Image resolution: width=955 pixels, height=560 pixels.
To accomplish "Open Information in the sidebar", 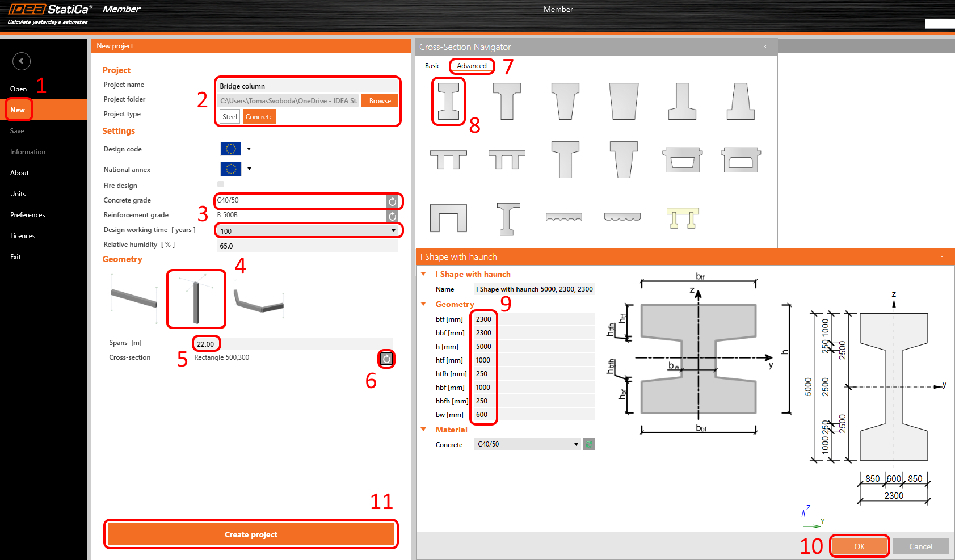I will click(x=28, y=152).
